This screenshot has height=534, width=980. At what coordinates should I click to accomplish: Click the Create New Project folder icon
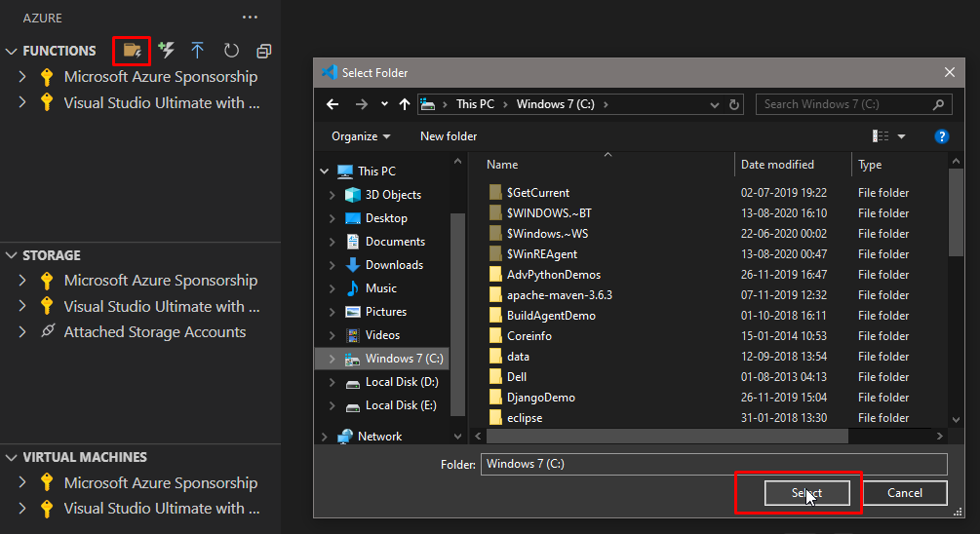132,51
